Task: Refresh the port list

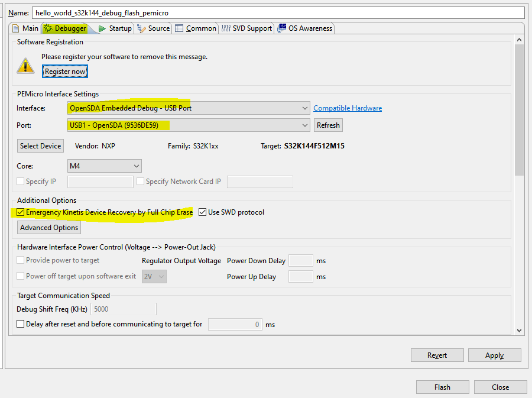Action: click(x=328, y=125)
